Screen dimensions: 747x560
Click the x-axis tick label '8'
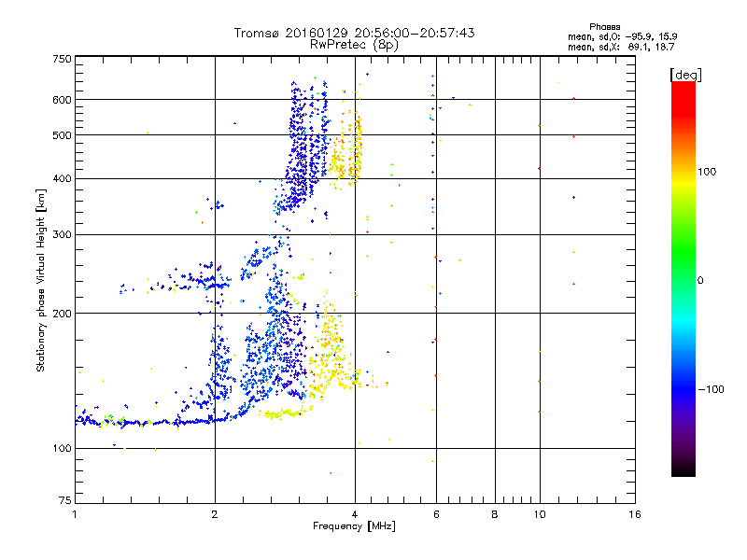coord(495,514)
